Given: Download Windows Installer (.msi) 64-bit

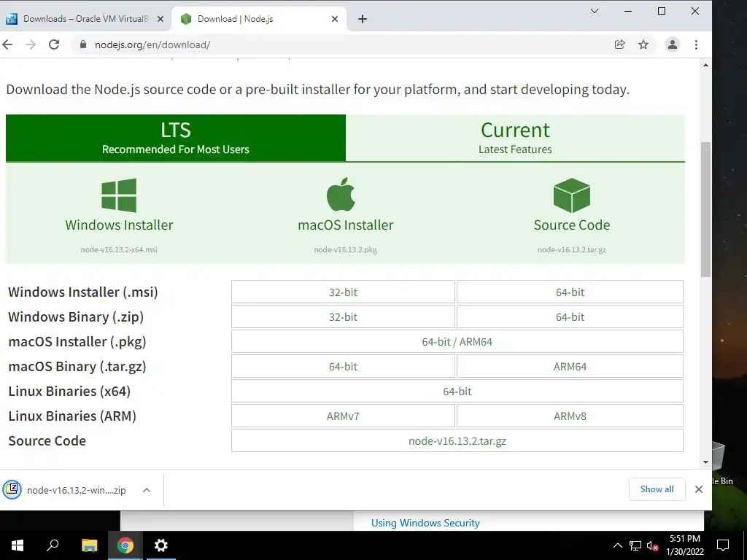Looking at the screenshot, I should tap(570, 292).
